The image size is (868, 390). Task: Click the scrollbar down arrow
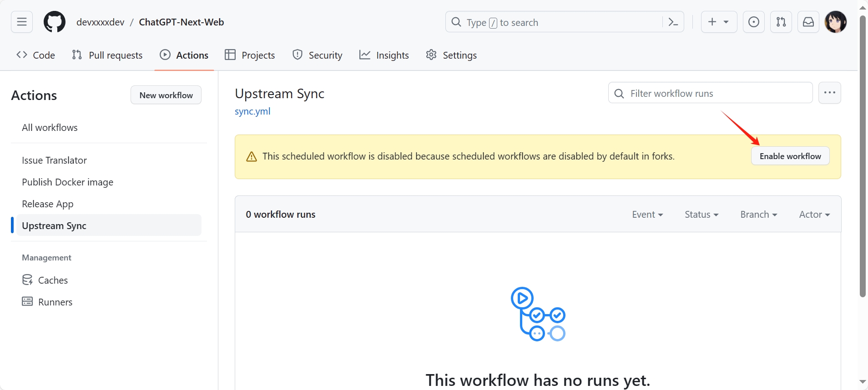[x=863, y=382]
